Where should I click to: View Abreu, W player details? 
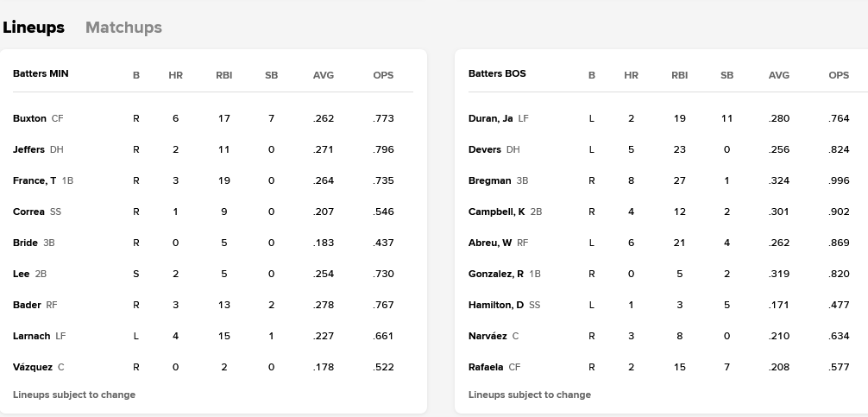pyautogui.click(x=489, y=243)
